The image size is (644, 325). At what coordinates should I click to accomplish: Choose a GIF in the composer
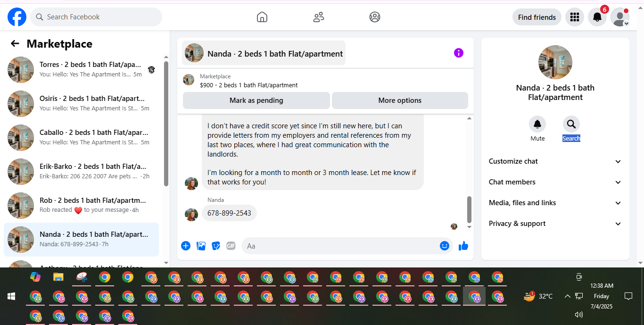(231, 246)
